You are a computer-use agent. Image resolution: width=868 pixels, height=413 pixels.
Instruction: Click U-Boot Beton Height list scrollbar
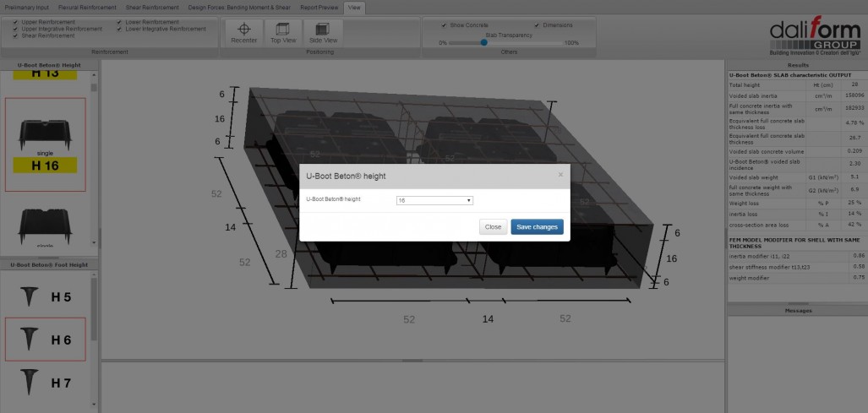point(94,87)
